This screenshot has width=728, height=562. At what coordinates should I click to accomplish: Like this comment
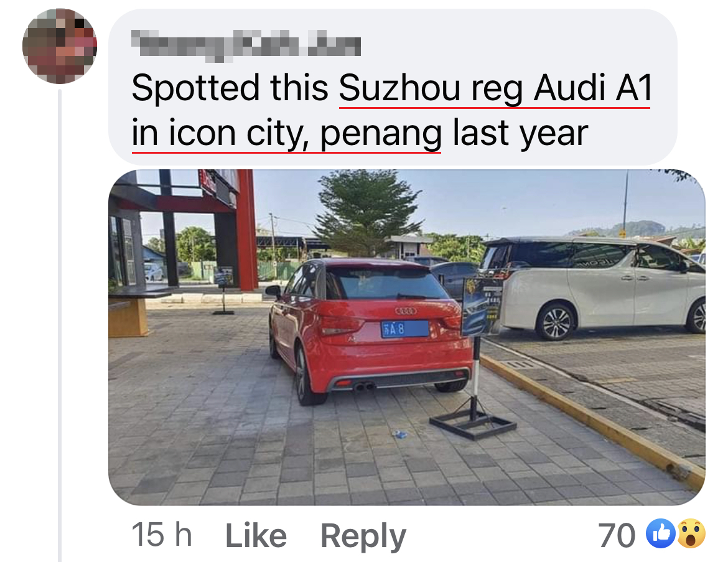point(256,535)
